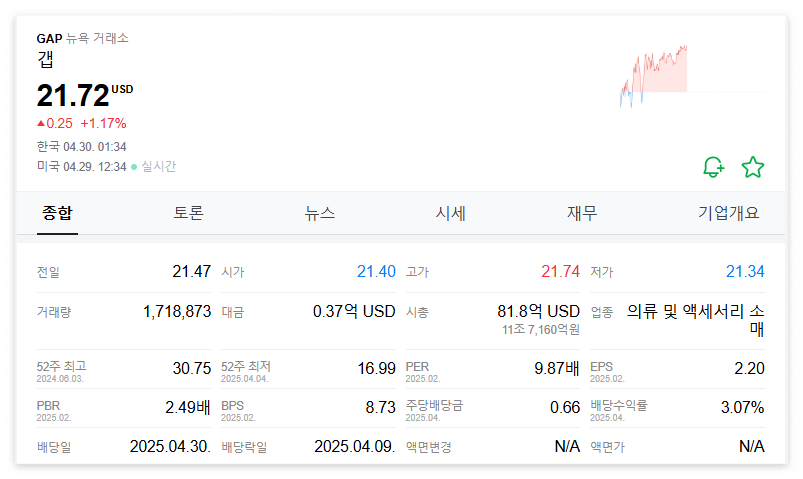The height and width of the screenshot is (479, 803).
Task: Click the 주당배당금 value 0.66
Action: click(565, 407)
